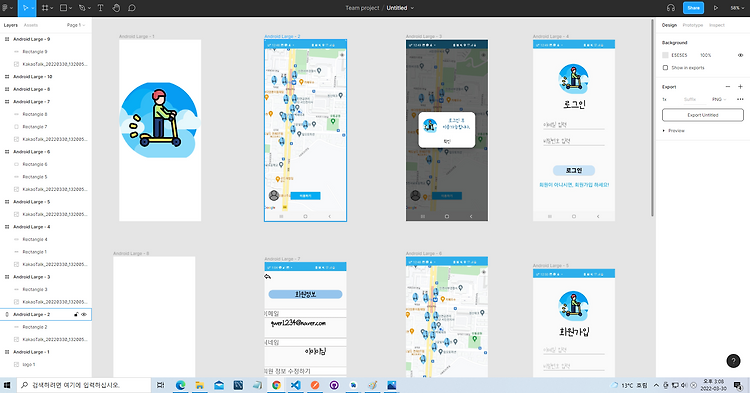Click lock icon on Android Large - 2 layer
This screenshot has width=750, height=393.
(x=76, y=315)
